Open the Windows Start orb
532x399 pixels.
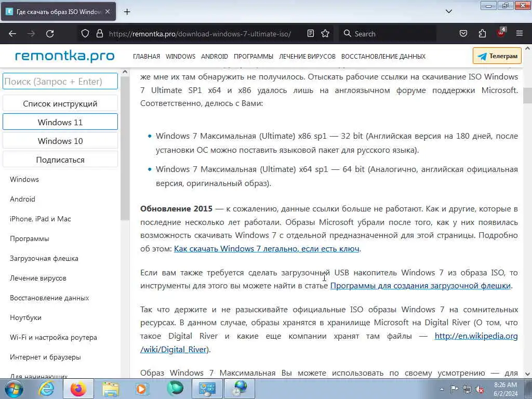point(14,389)
